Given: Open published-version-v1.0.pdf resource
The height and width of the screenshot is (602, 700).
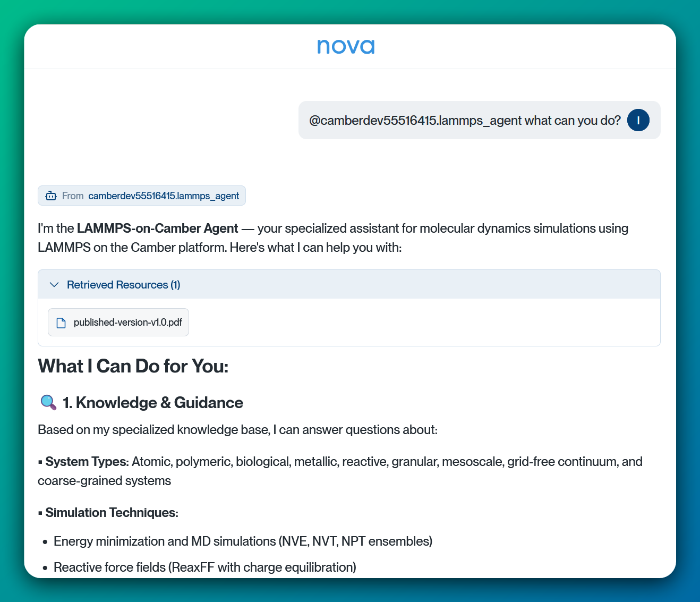Looking at the screenshot, I should [127, 323].
